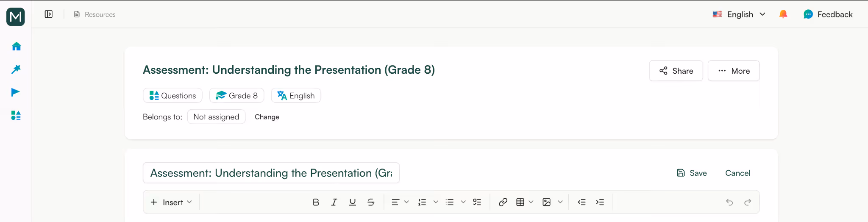Image resolution: width=868 pixels, height=222 pixels.
Task: Insert an image
Action: click(x=547, y=202)
